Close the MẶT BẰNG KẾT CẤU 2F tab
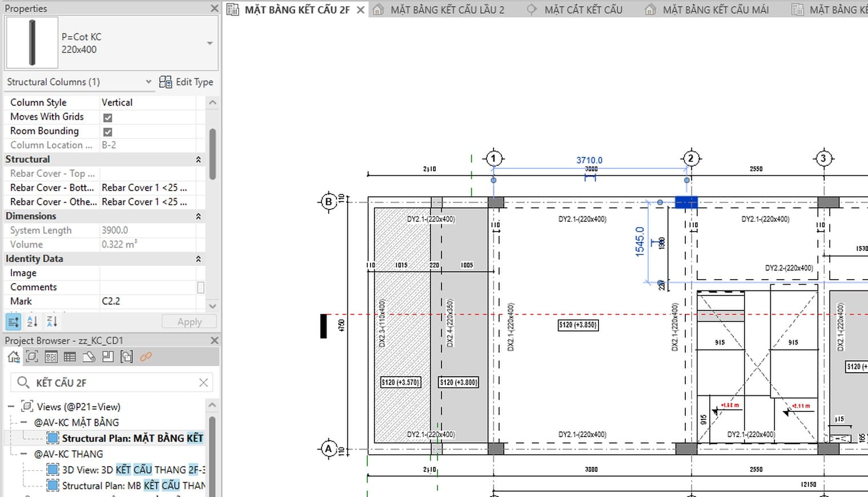Viewport: 868px width, 497px height. click(x=360, y=10)
